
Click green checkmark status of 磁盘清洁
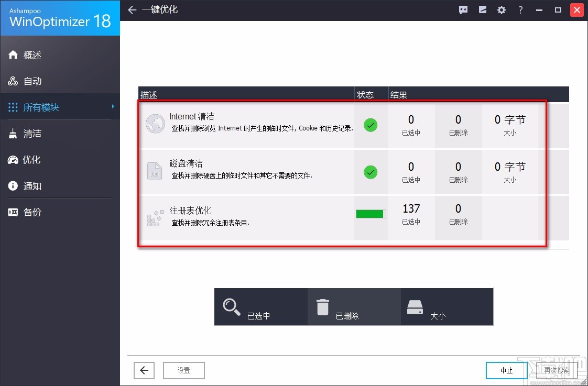371,172
